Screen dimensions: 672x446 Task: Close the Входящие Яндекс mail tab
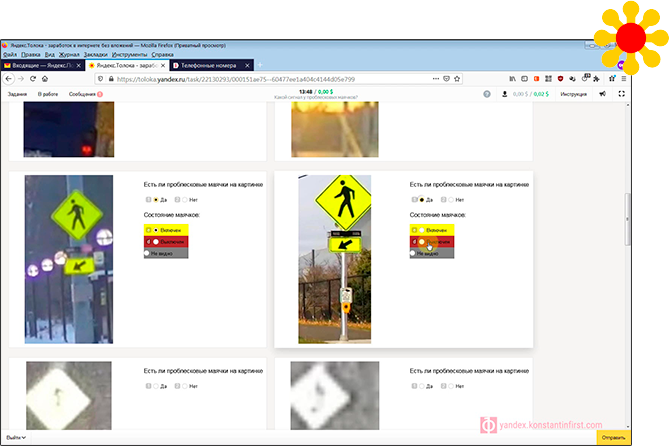[x=78, y=66]
